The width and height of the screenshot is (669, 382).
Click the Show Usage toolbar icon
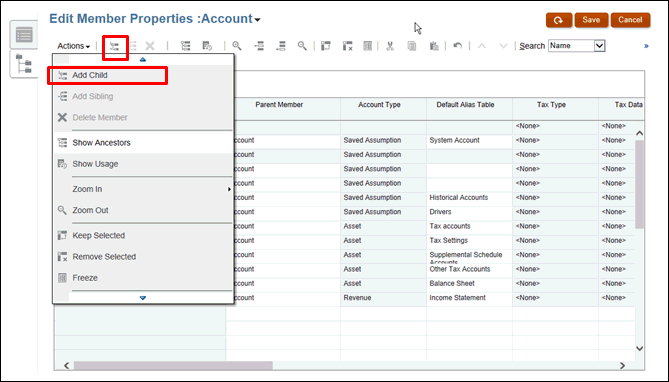point(207,46)
